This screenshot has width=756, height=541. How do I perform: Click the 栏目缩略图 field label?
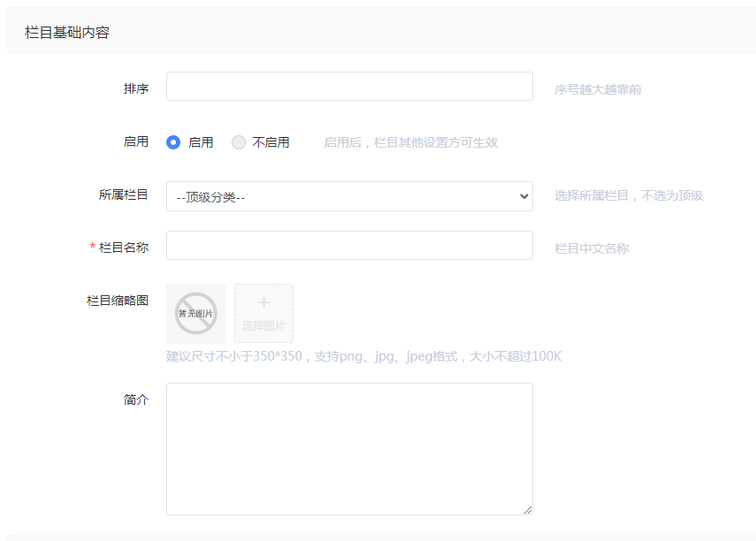coord(118,301)
